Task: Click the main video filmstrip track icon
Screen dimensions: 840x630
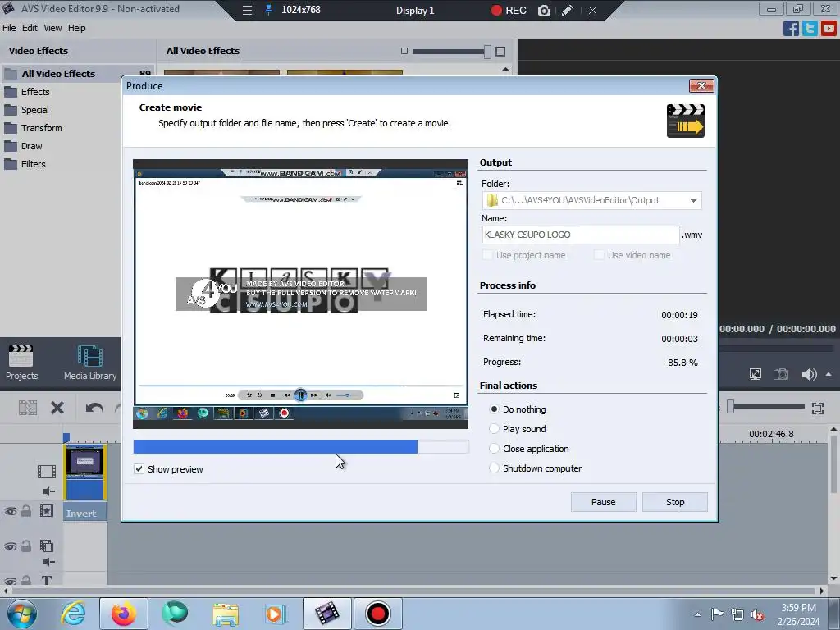Action: (x=47, y=472)
